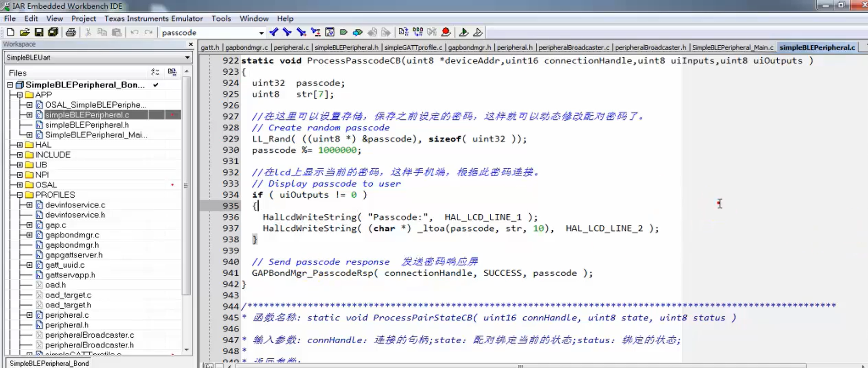Switch to the SimpleBLEPeripheral_Main.c tab
868x368 pixels.
(x=732, y=47)
